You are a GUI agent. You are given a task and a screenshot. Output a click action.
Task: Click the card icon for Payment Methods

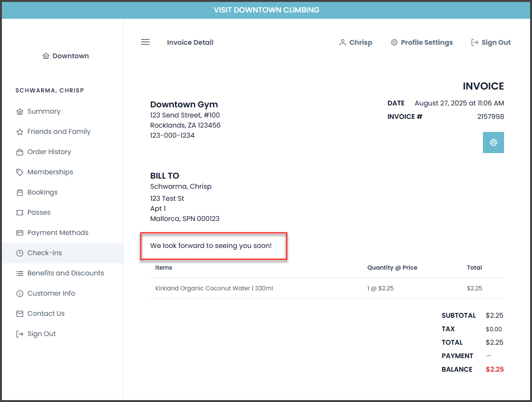point(20,233)
